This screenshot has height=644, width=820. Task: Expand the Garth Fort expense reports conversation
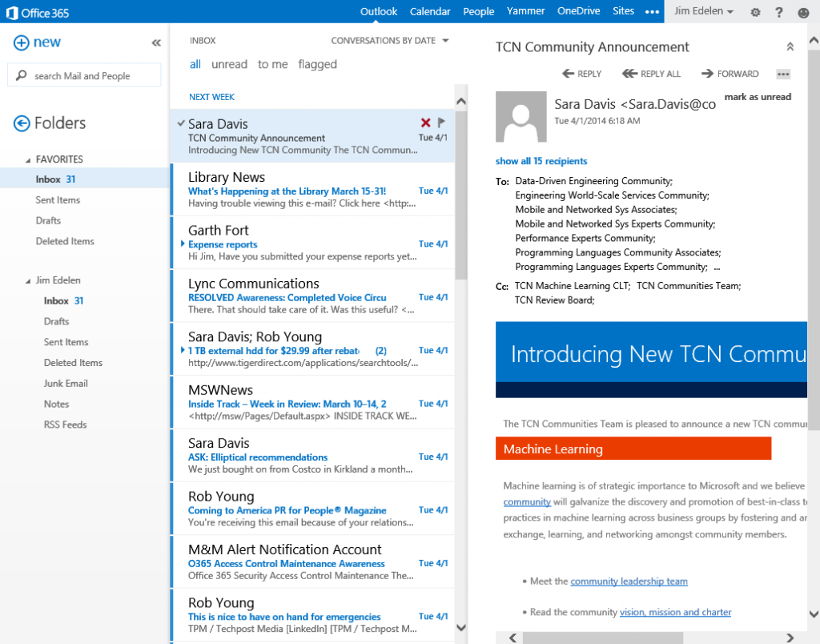coord(180,244)
